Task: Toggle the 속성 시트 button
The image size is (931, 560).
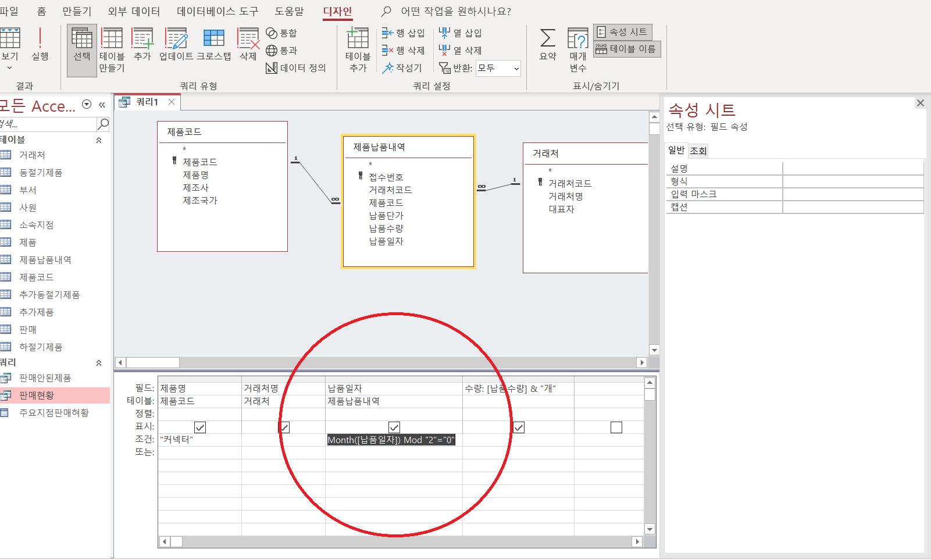Action: pyautogui.click(x=622, y=32)
